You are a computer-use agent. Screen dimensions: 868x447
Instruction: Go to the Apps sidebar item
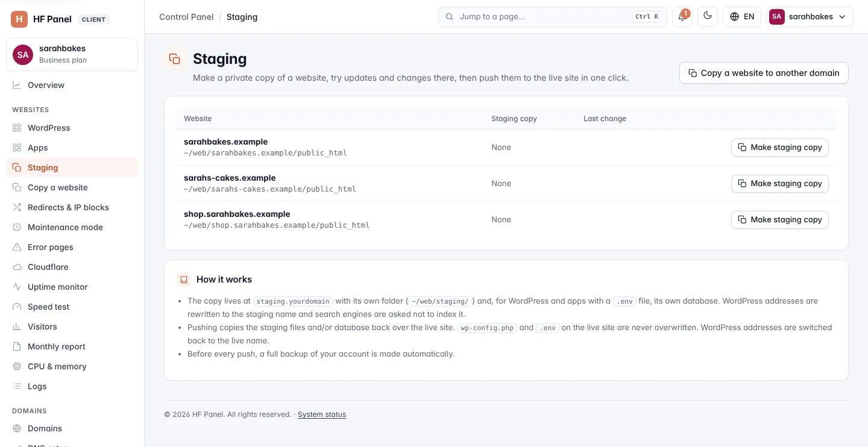(72, 148)
